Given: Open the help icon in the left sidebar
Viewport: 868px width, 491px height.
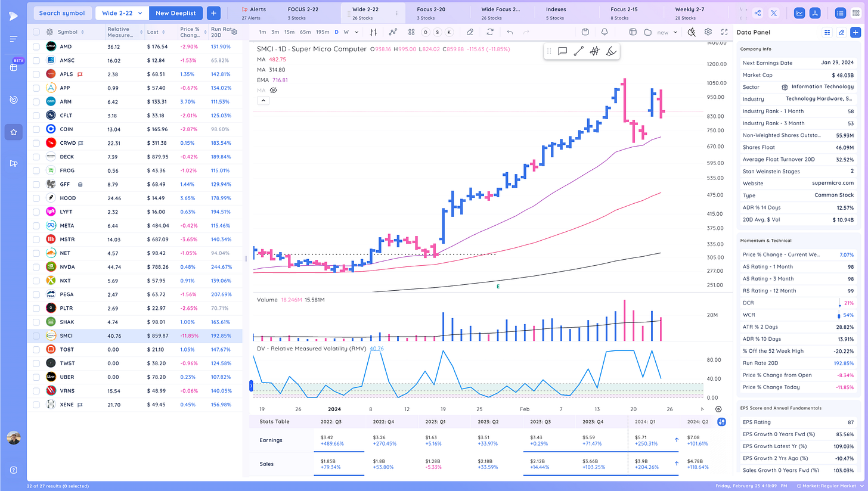Looking at the screenshot, I should point(13,470).
